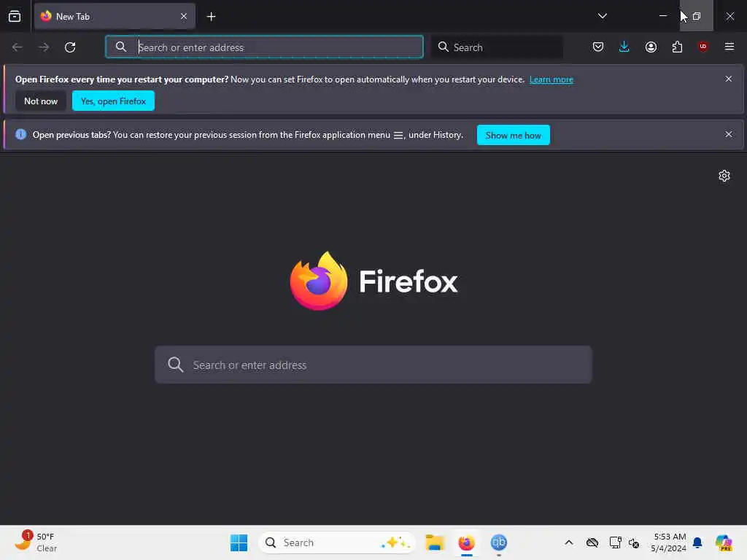The height and width of the screenshot is (560, 747).
Task: Select the New Tab tab
Action: click(x=115, y=16)
